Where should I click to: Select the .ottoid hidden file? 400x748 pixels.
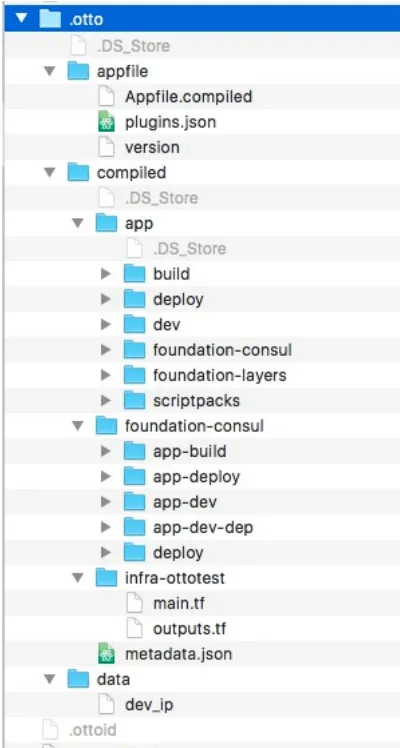92,730
